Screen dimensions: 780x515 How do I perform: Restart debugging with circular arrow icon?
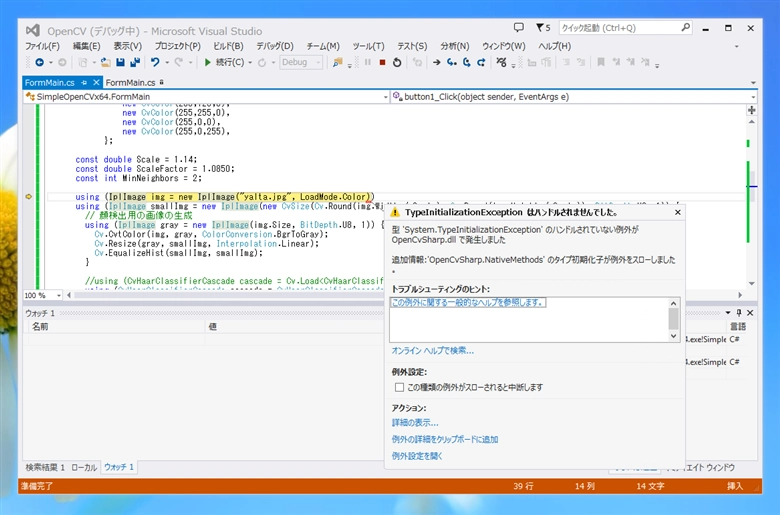click(x=397, y=62)
